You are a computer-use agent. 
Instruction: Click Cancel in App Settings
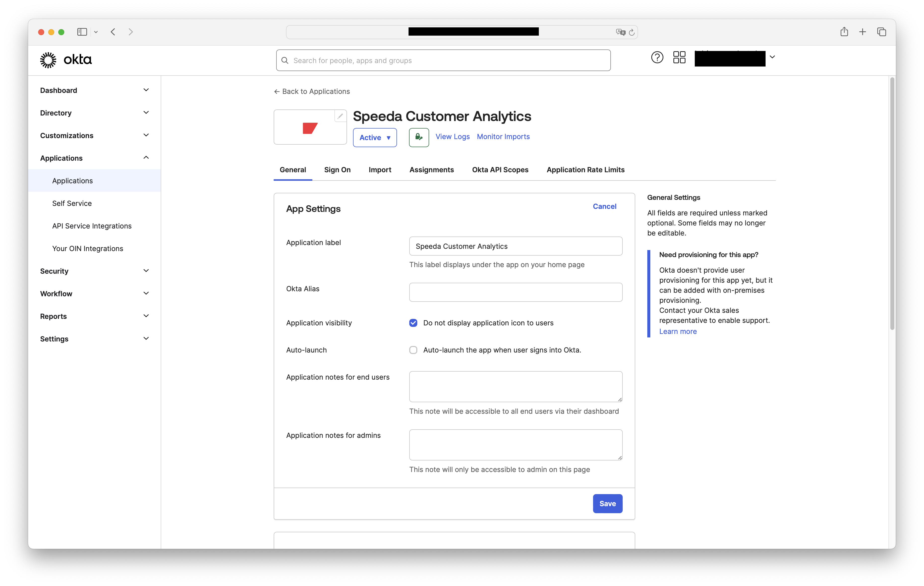click(x=604, y=206)
